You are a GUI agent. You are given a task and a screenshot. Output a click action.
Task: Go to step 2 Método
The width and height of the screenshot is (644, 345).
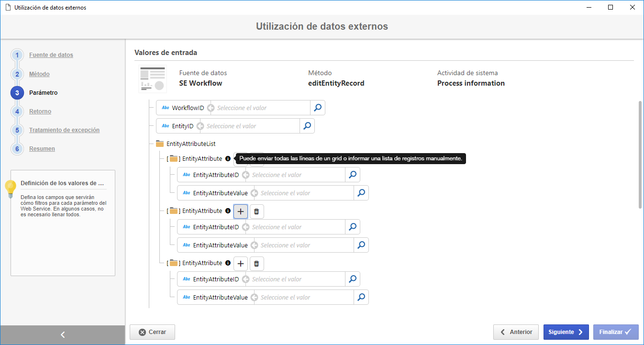[x=39, y=74]
